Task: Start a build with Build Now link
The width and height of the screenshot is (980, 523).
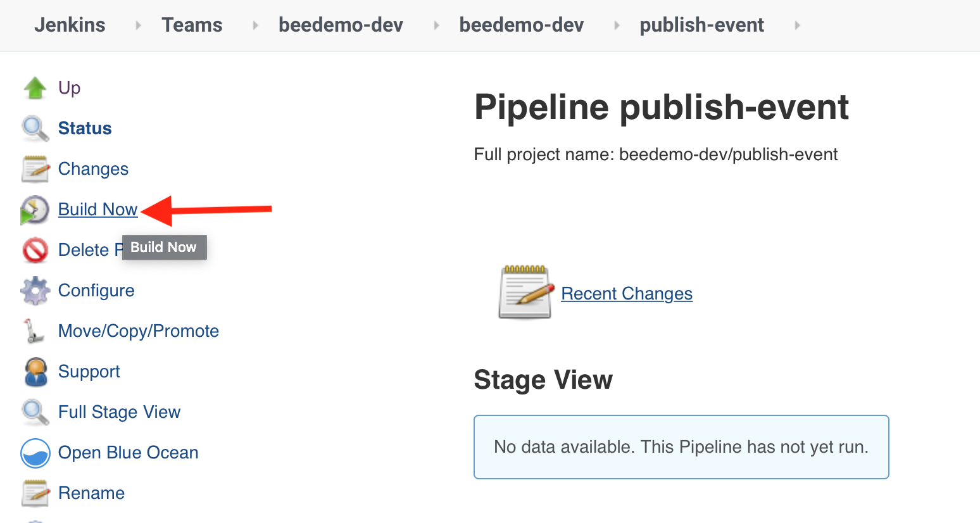Action: (x=97, y=210)
